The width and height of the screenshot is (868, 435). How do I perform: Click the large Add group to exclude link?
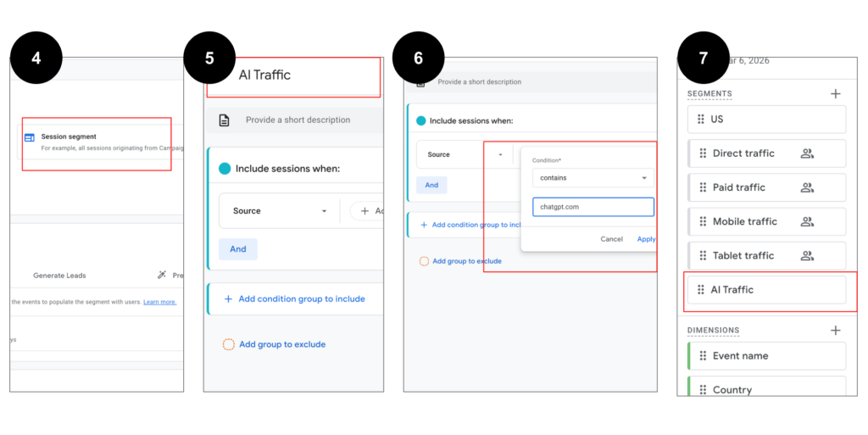pyautogui.click(x=282, y=344)
